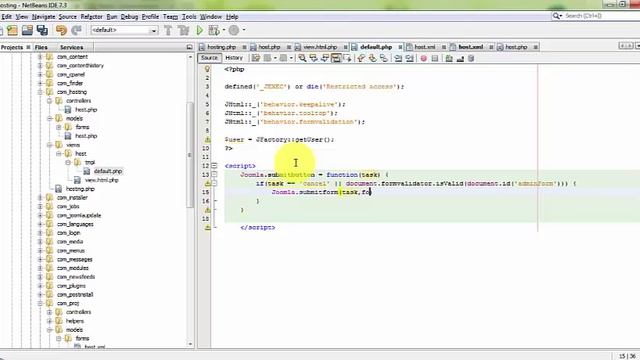Collapse code fold at line 12 script tag
This screenshot has width=640, height=360.
[214, 166]
